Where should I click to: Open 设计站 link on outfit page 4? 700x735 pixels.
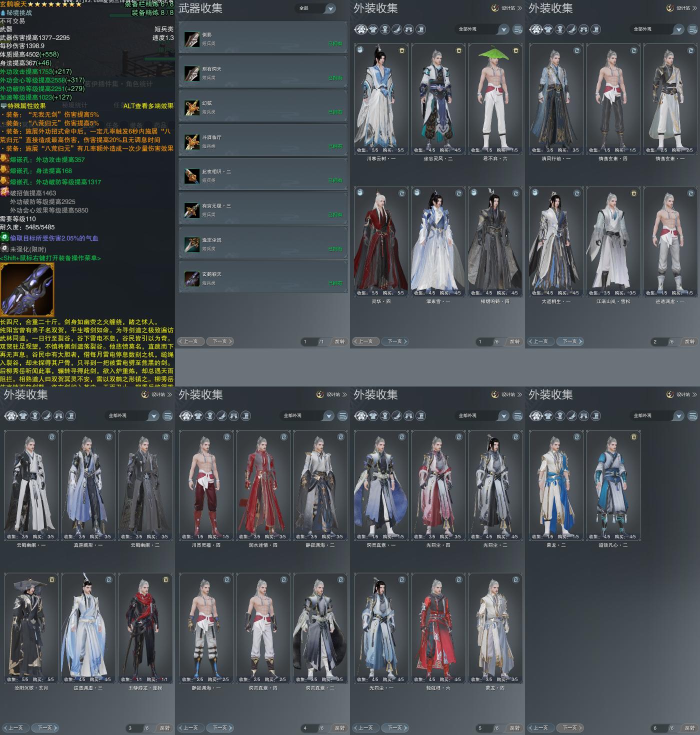(x=331, y=394)
